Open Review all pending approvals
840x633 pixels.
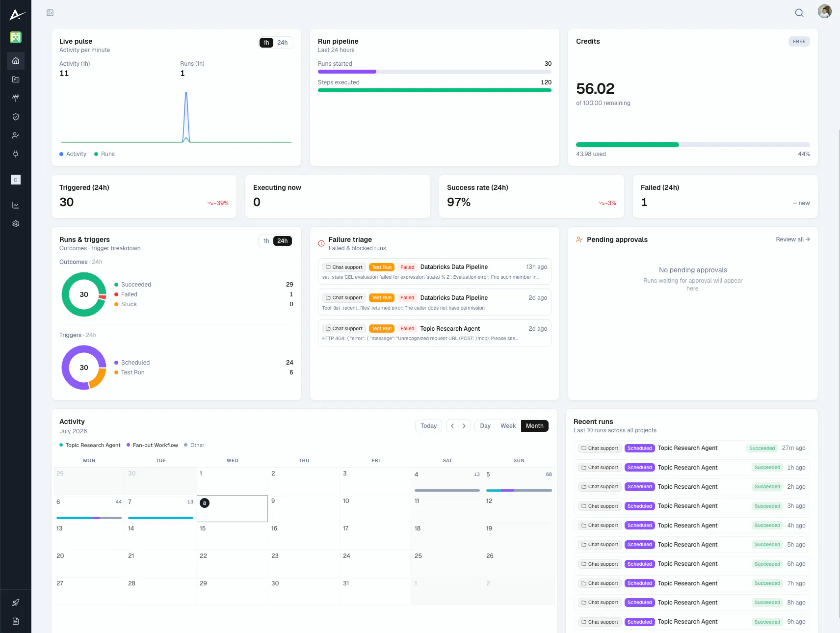pyautogui.click(x=793, y=239)
